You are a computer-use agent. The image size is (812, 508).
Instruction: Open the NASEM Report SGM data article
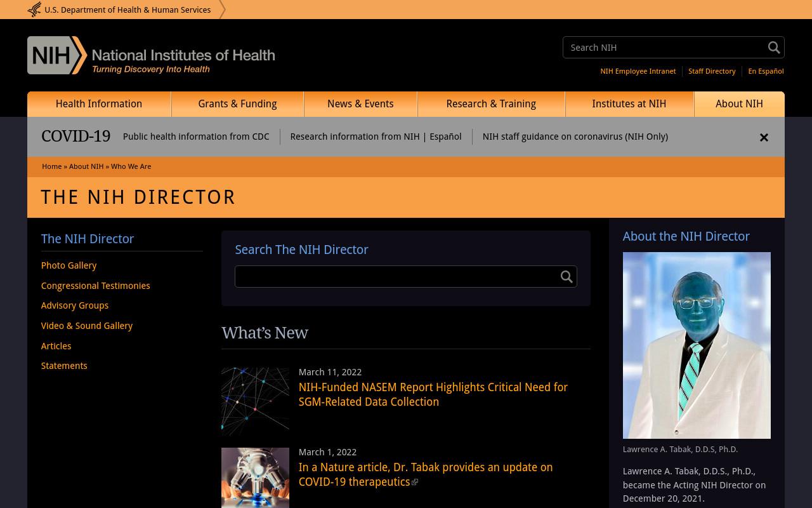click(433, 394)
